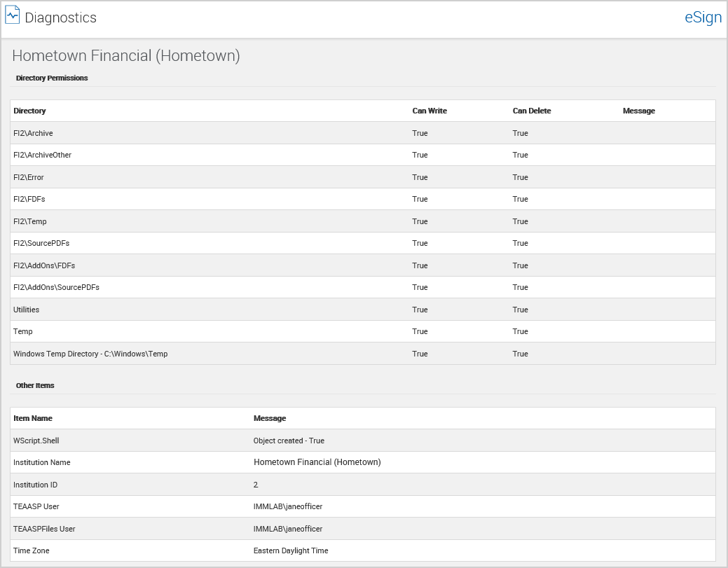Click the Directory column header

coord(29,111)
